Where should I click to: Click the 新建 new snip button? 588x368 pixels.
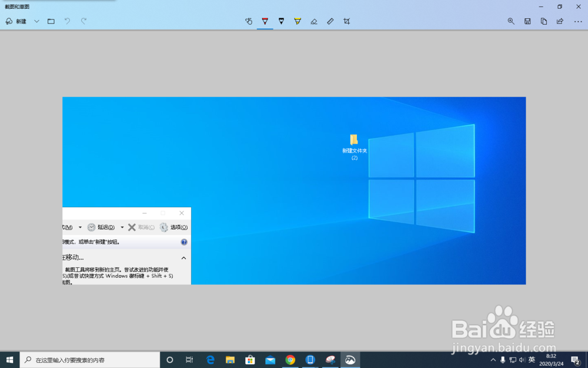tap(16, 21)
